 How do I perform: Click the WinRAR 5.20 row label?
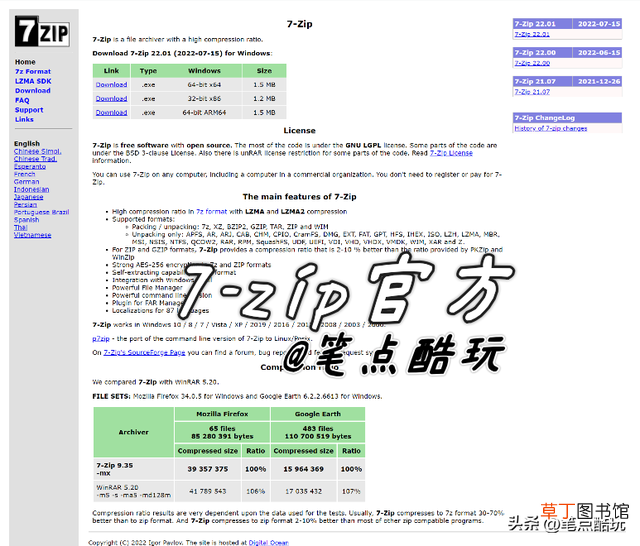[x=133, y=491]
